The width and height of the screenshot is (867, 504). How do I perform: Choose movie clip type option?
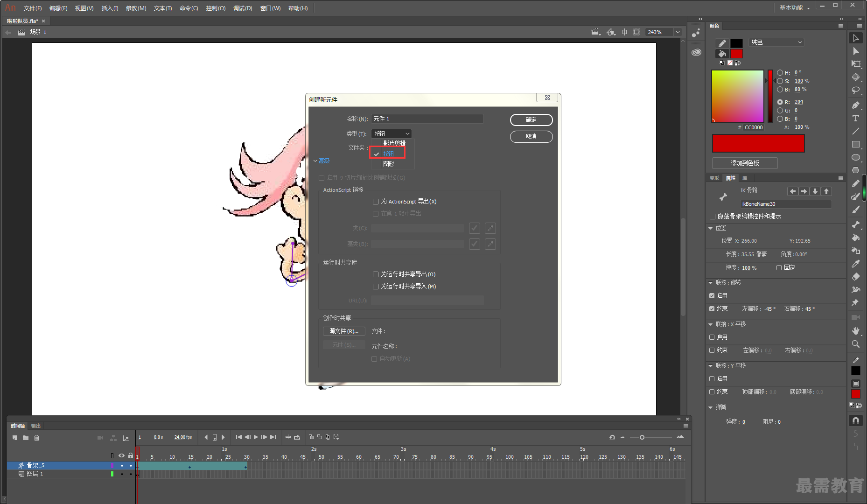(394, 143)
